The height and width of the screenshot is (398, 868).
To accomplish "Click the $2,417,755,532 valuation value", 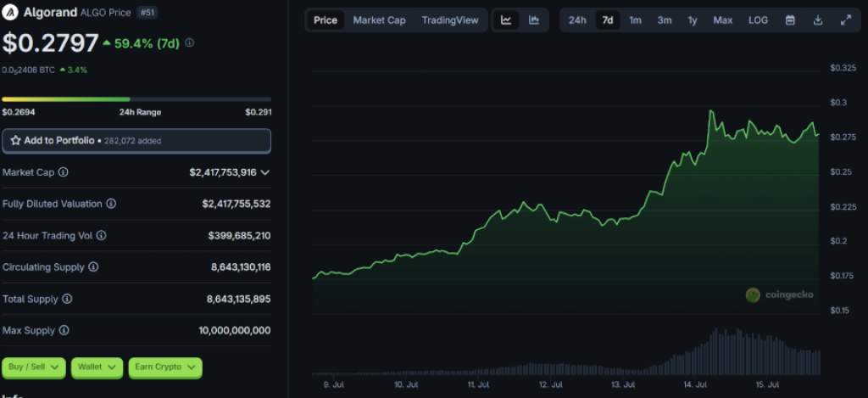I will tap(236, 204).
